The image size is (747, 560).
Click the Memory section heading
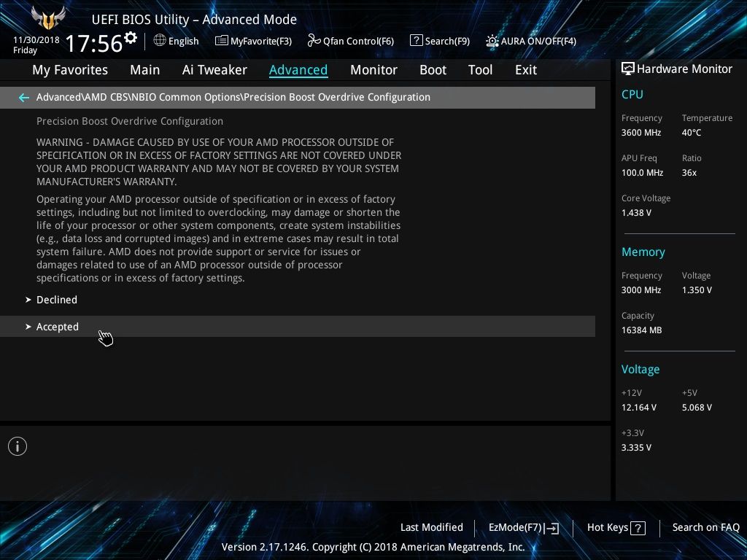643,252
